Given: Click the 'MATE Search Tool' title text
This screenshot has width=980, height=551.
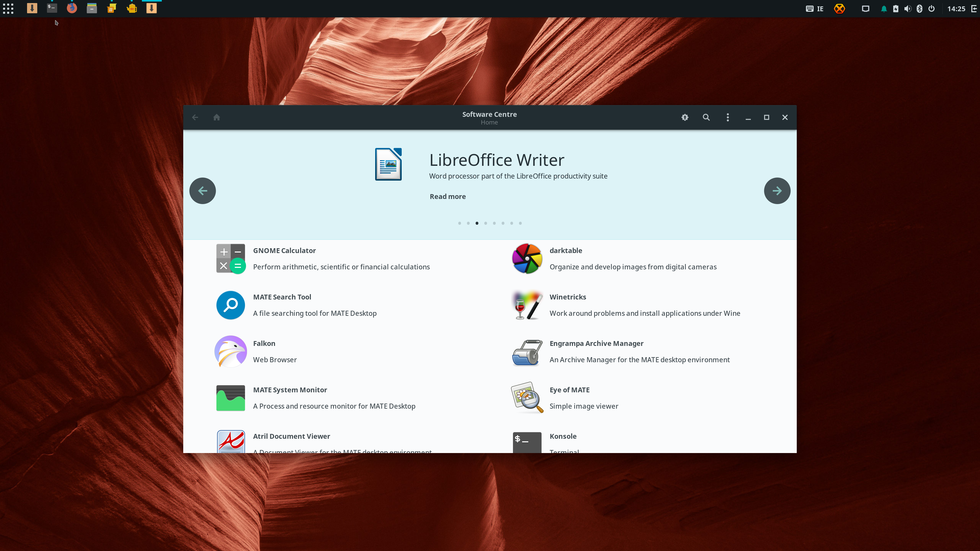Looking at the screenshot, I should pos(282,297).
